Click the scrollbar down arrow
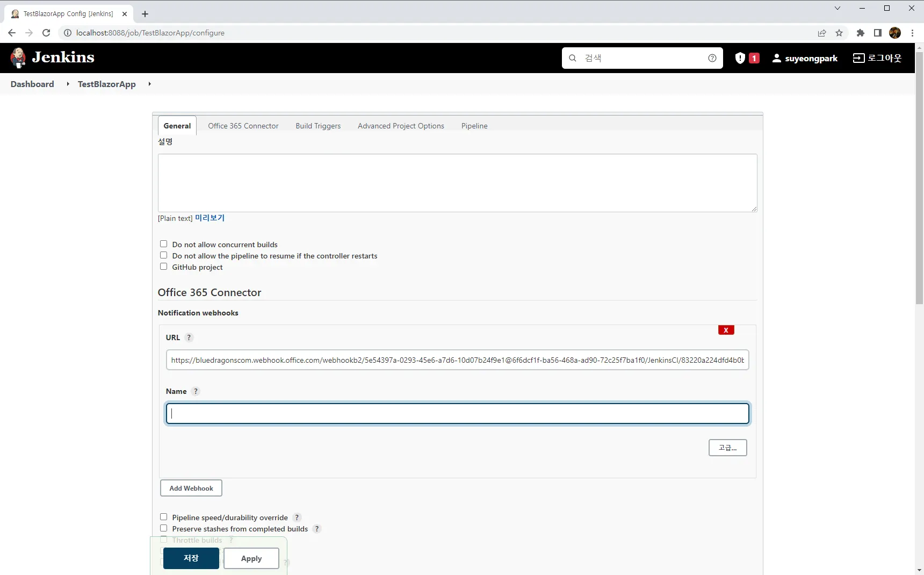 point(919,570)
